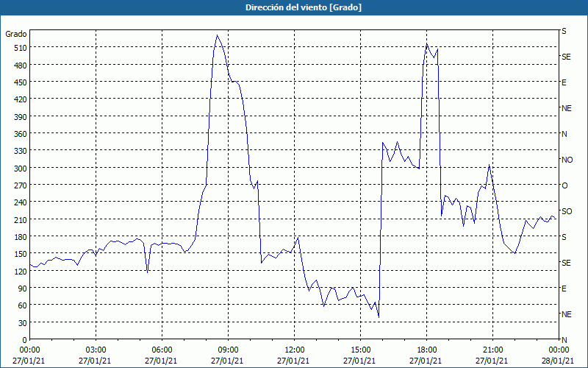This screenshot has width=588, height=368.
Task: Select the 27/01/21 date under 03:00
Action: [96, 361]
